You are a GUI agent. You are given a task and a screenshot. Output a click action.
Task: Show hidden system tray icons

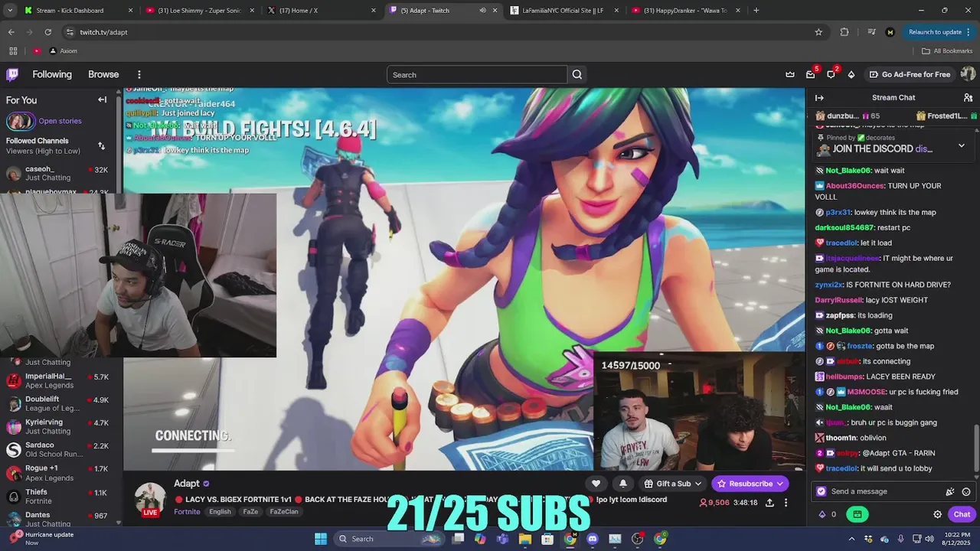point(851,539)
